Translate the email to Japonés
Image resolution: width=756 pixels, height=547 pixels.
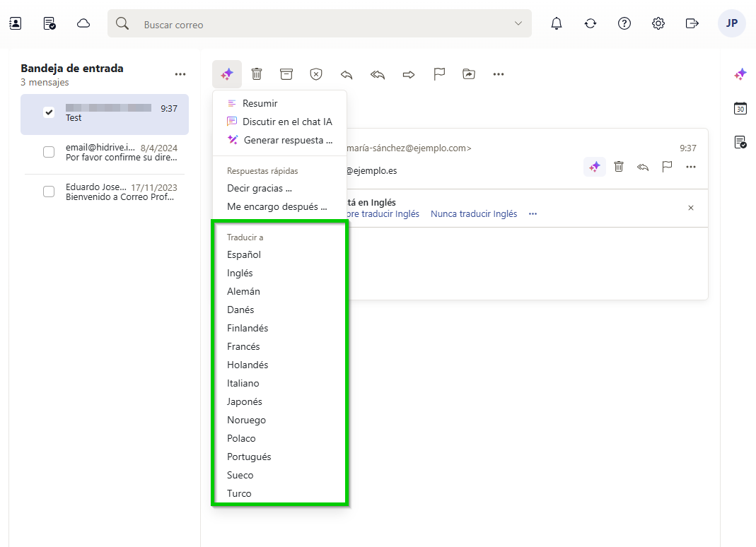(x=245, y=401)
